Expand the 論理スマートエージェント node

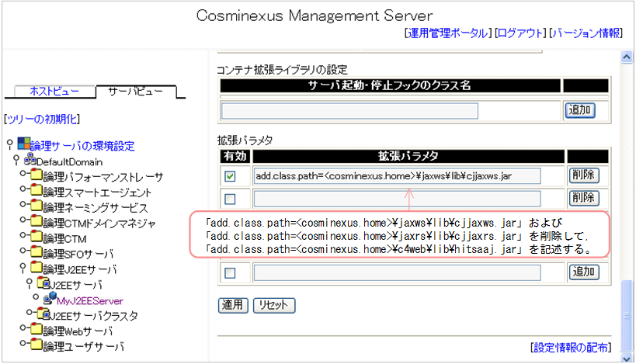pyautogui.click(x=25, y=189)
